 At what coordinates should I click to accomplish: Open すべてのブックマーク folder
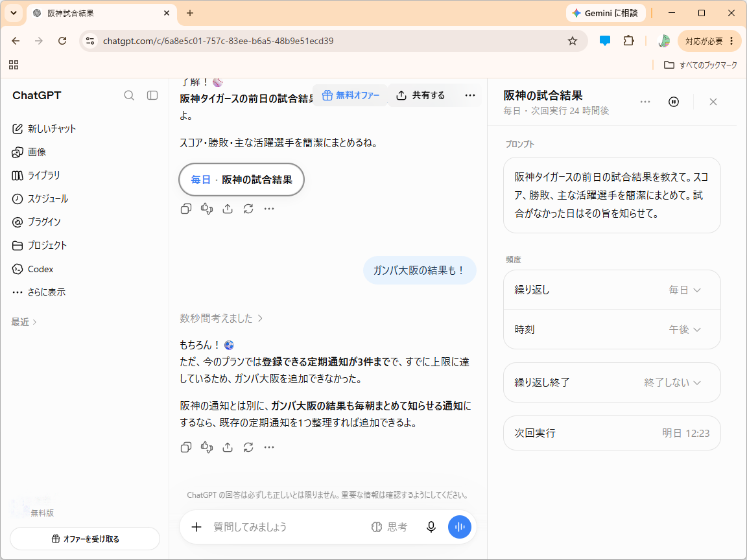coord(700,65)
